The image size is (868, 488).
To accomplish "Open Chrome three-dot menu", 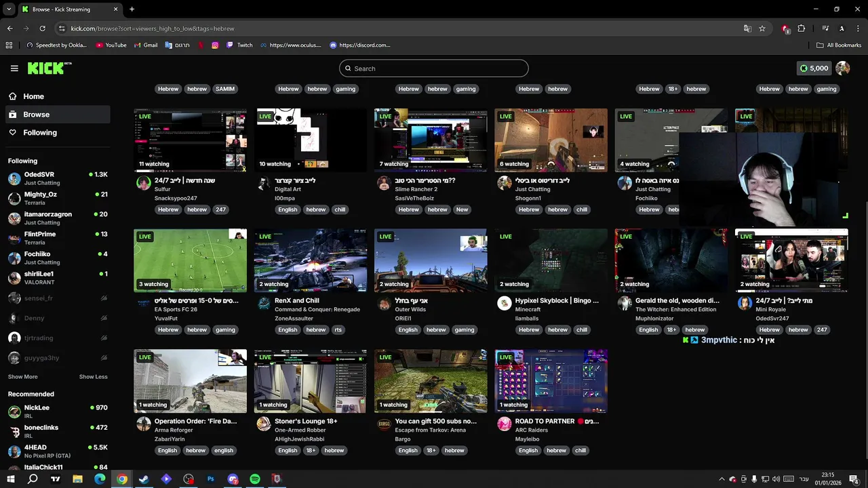I will point(856,28).
